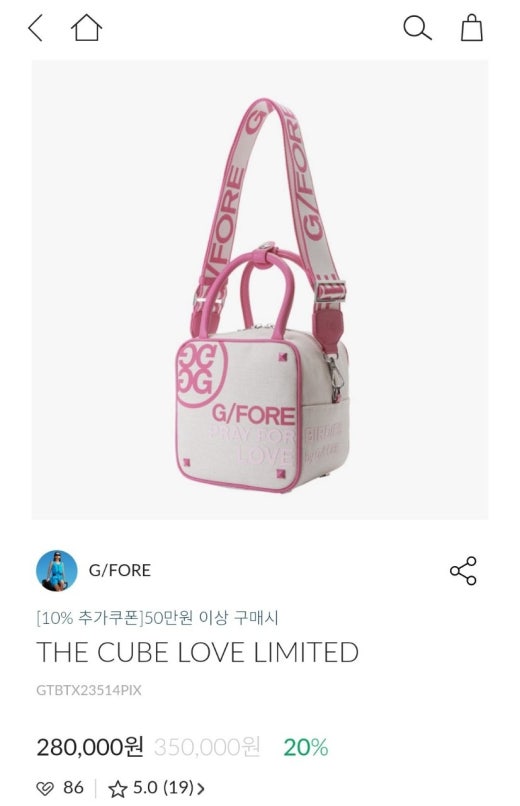Click the 86 likes count

point(73,787)
